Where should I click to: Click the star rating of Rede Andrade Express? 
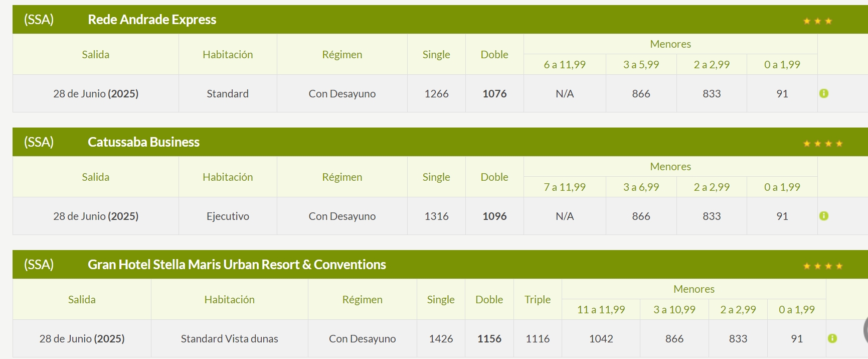pyautogui.click(x=817, y=21)
